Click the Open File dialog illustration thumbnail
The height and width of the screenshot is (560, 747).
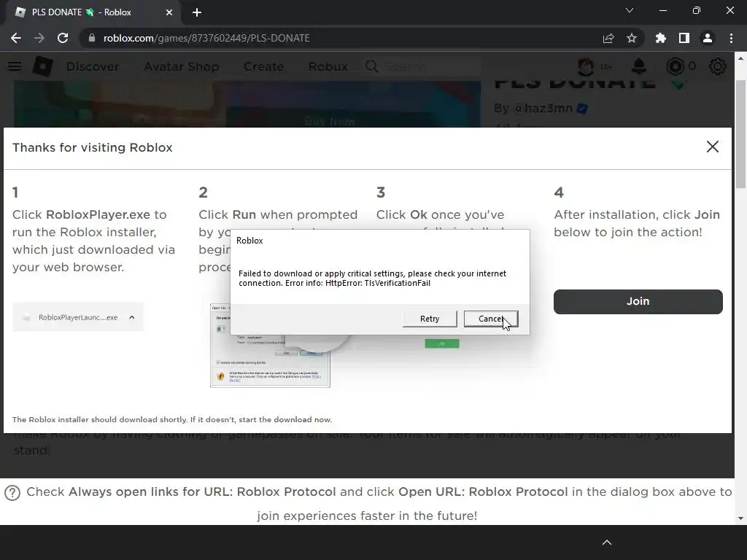270,362
